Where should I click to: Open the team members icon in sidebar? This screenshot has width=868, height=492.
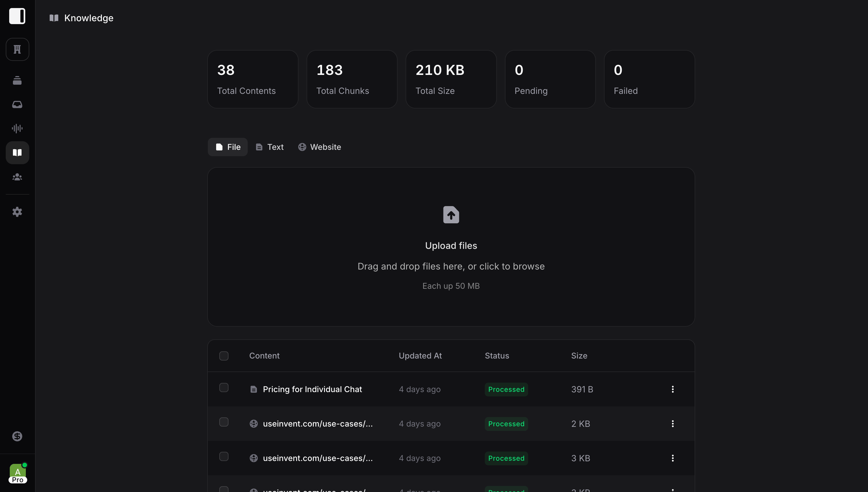tap(17, 177)
